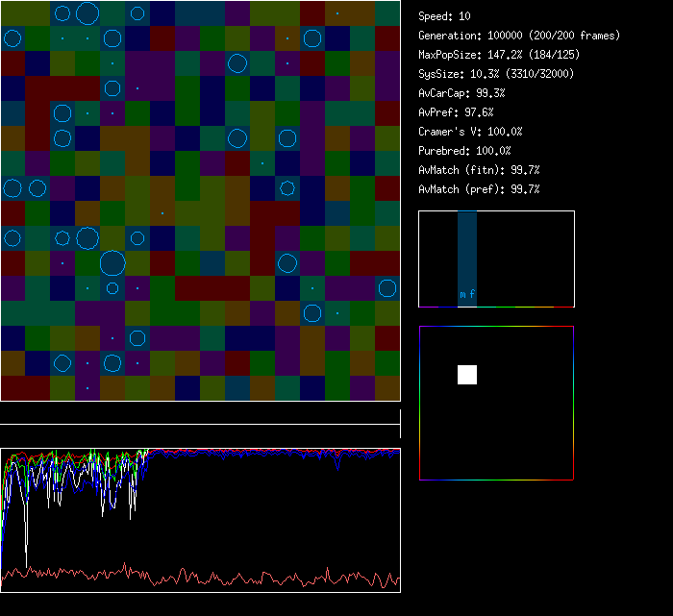Screen dimensions: 673x616
Task: Click the largest circle in the grid
Action: click(x=112, y=262)
